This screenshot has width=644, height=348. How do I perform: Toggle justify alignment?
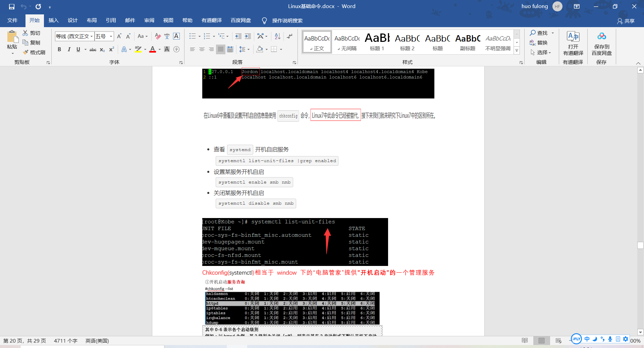tap(220, 49)
